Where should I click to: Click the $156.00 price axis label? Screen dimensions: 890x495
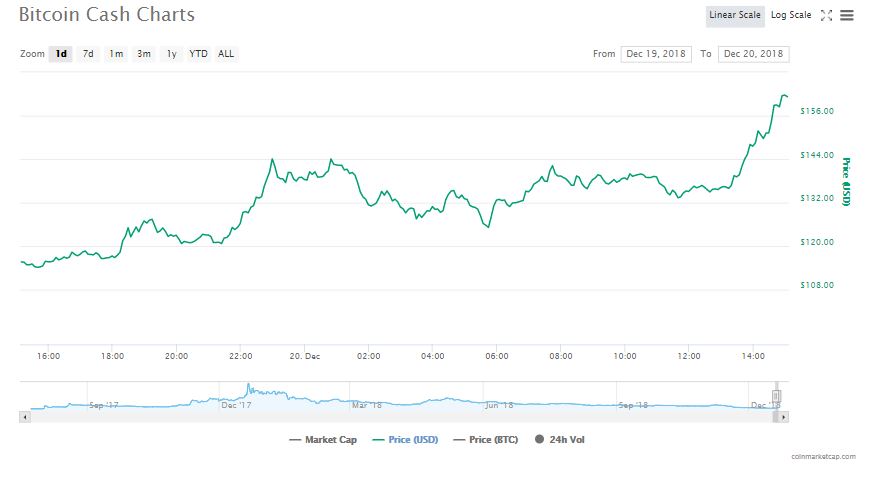coord(817,111)
